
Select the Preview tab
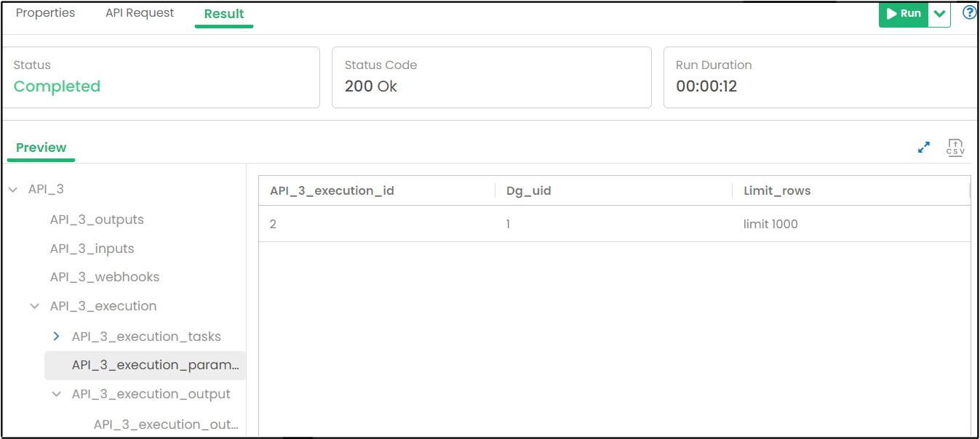41,148
